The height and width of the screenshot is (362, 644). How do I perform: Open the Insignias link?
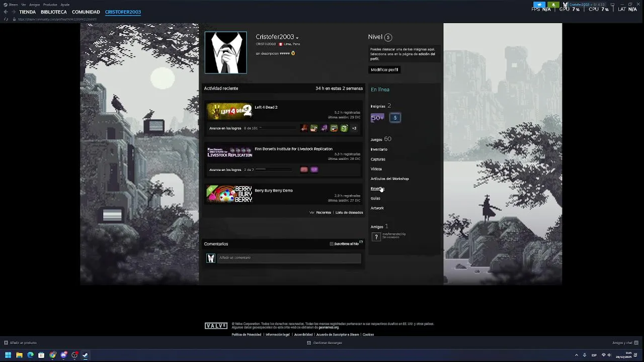[378, 107]
